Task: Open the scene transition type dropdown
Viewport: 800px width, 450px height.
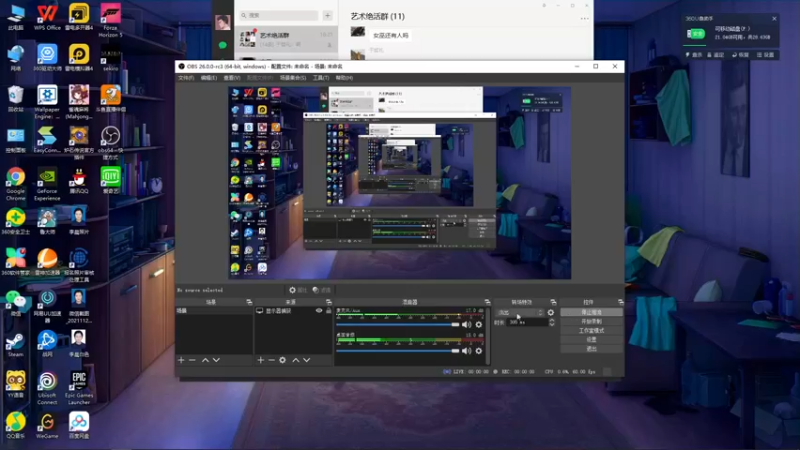Action: pyautogui.click(x=520, y=313)
